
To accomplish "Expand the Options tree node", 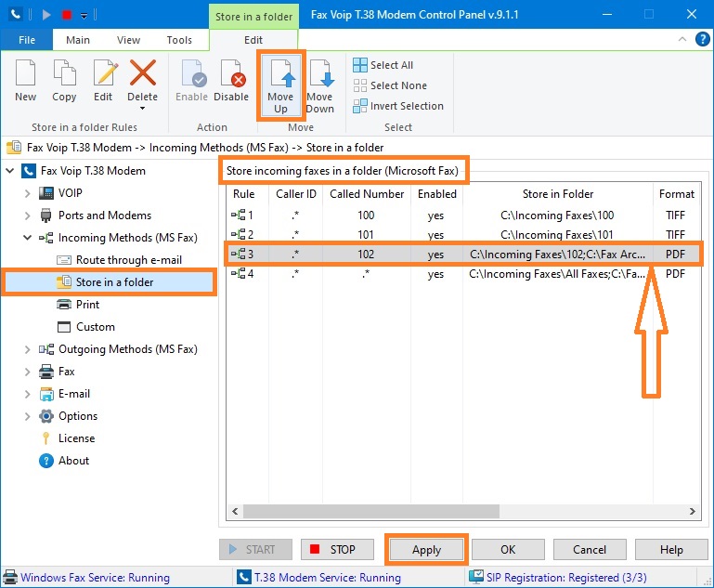I will coord(27,416).
